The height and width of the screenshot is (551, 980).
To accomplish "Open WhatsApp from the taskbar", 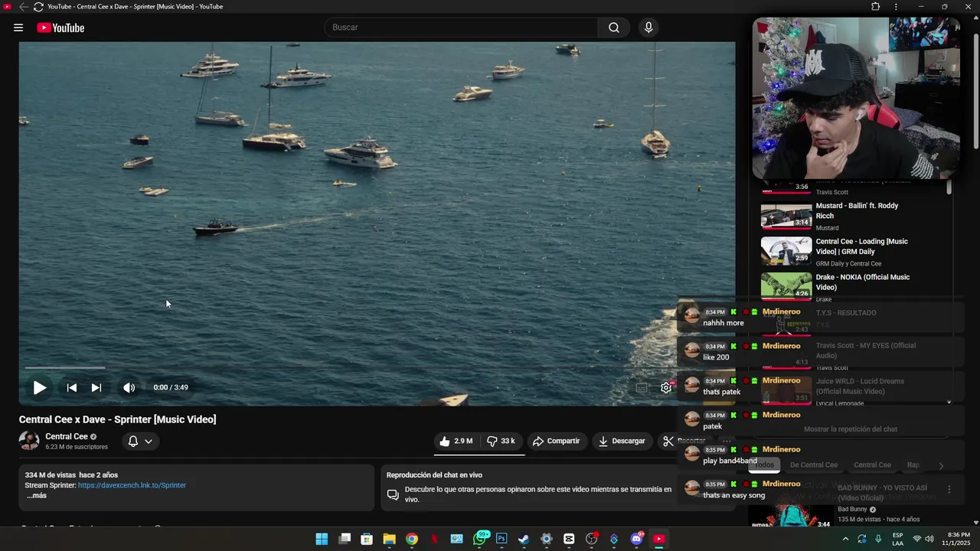I will pyautogui.click(x=480, y=539).
